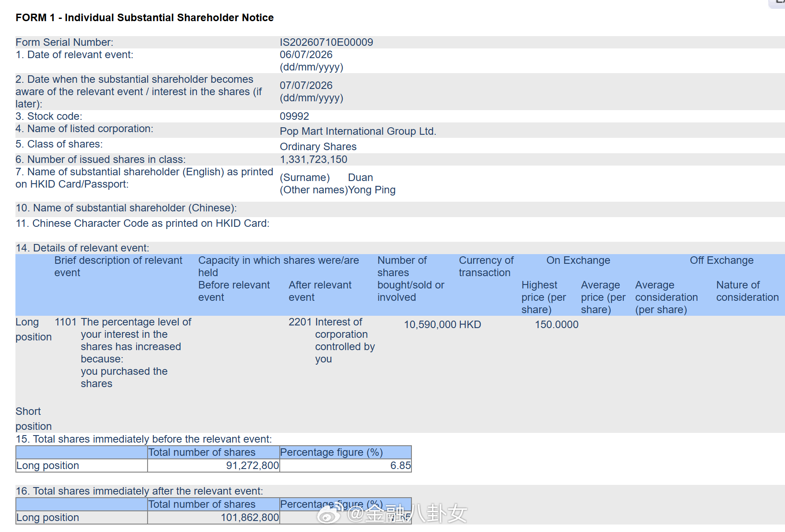This screenshot has width=785, height=532.
Task: Click 'After relevant event' sub-header
Action: (x=320, y=291)
